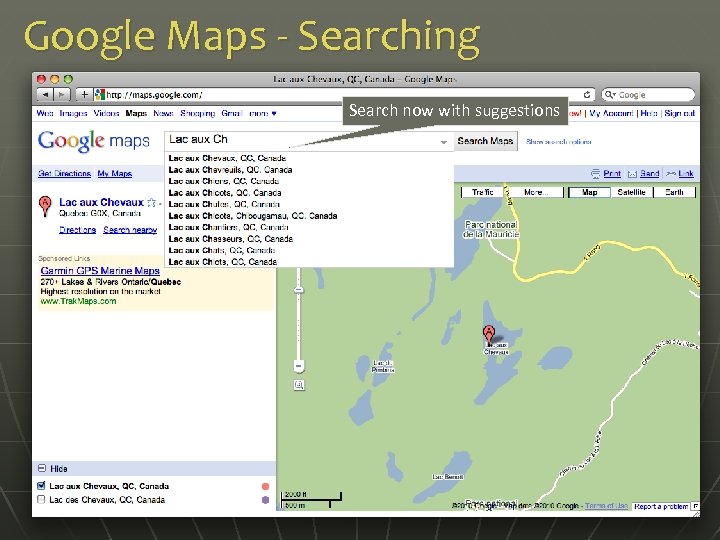Select suggestion Lac aux Chasseurs, QC, Canada
The width and height of the screenshot is (720, 540).
coord(309,239)
